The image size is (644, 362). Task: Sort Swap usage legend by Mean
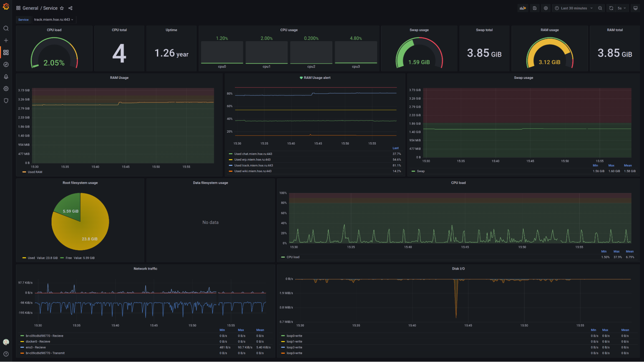click(628, 166)
